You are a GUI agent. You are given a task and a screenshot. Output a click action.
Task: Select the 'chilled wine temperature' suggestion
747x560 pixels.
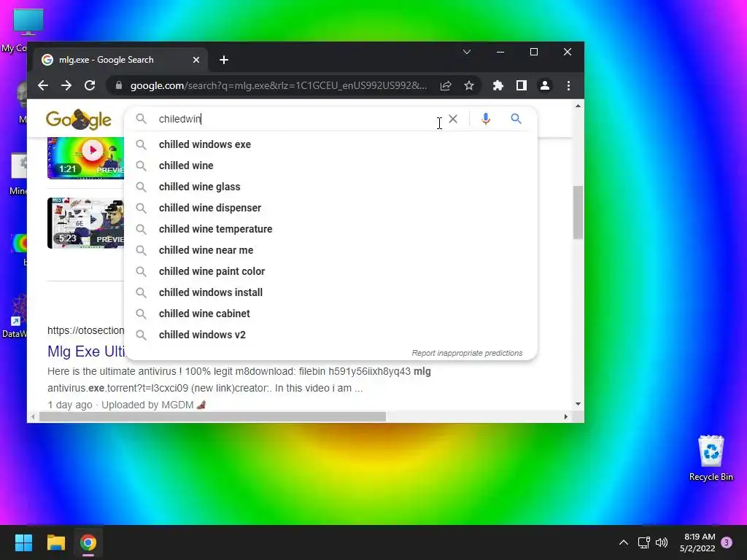click(330, 229)
